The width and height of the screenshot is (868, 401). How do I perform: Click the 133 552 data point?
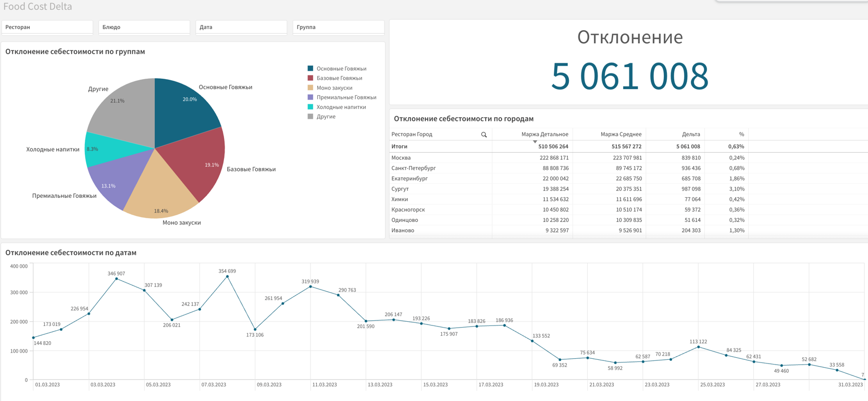click(532, 341)
